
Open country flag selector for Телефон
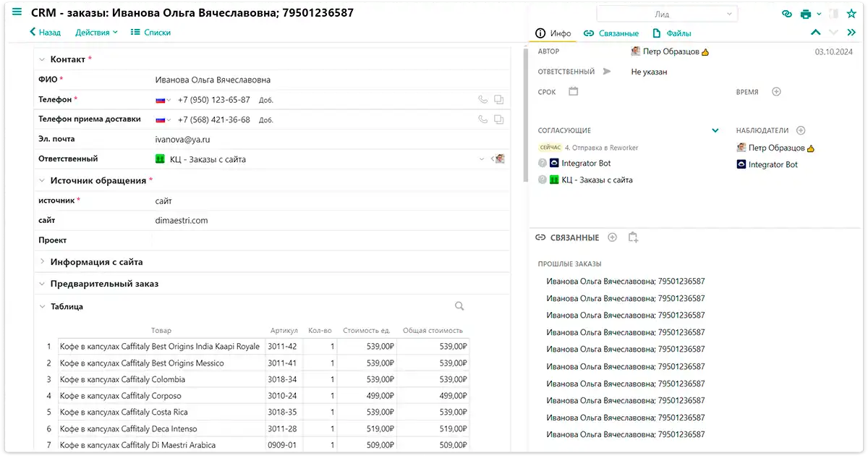(x=163, y=100)
